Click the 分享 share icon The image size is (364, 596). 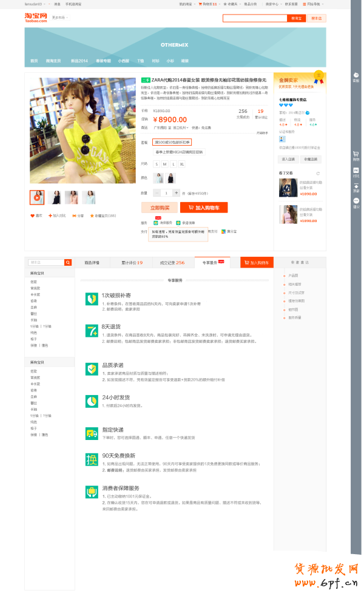click(74, 215)
